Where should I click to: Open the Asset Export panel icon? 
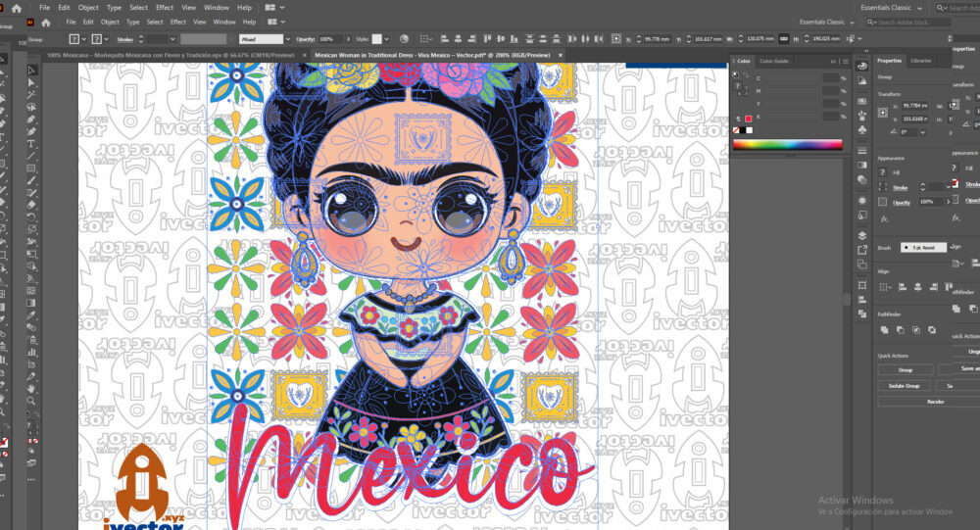click(862, 250)
